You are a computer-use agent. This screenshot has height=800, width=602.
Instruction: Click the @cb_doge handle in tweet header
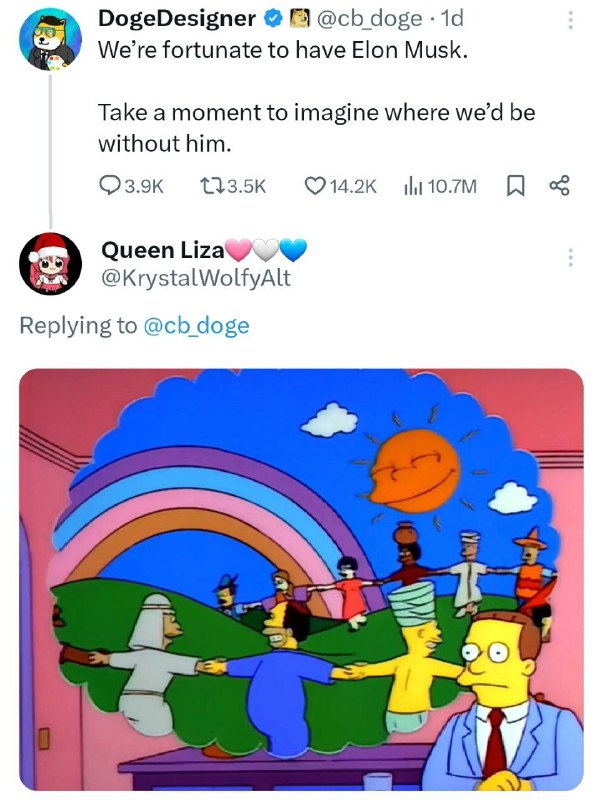coord(369,19)
